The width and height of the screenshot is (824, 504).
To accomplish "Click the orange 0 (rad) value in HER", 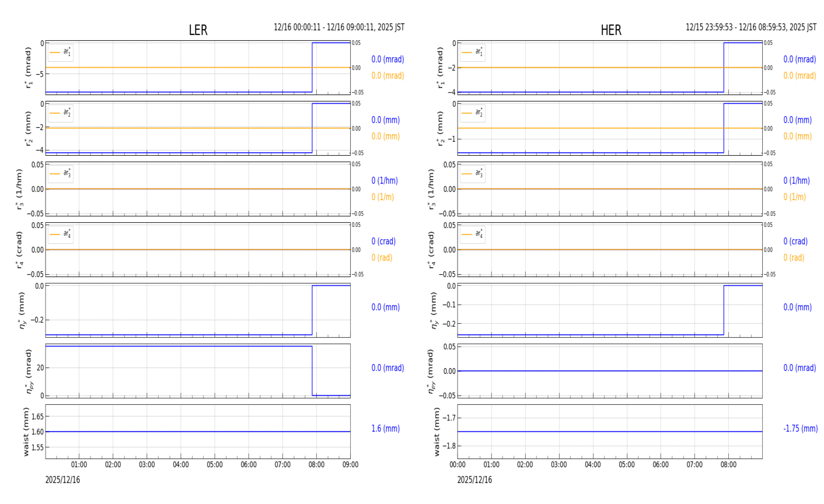I will pos(794,258).
